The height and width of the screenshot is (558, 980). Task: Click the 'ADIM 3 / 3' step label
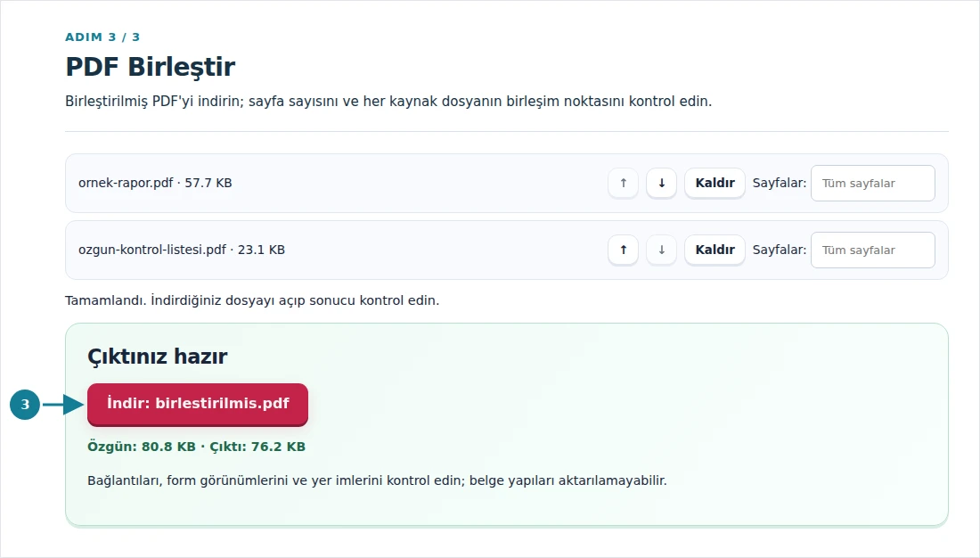pos(102,37)
